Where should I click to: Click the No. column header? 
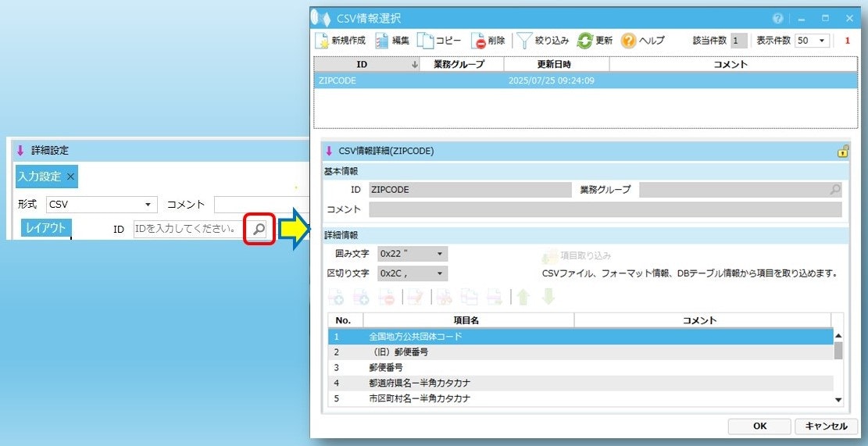346,320
